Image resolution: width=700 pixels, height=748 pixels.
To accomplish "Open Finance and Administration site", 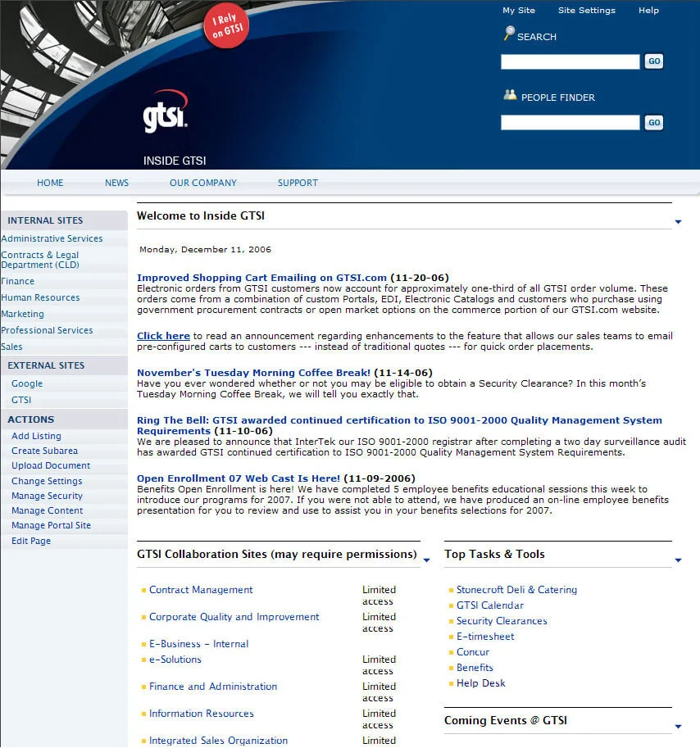I will [x=213, y=687].
